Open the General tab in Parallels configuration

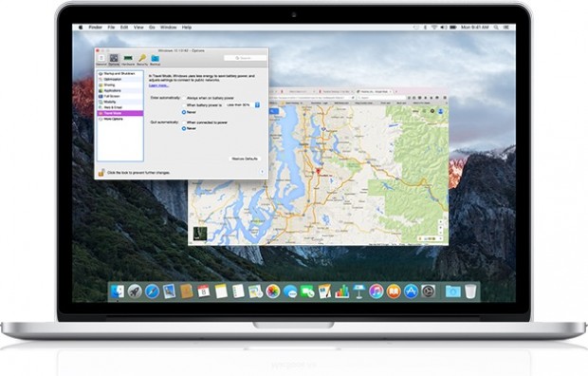[x=101, y=60]
